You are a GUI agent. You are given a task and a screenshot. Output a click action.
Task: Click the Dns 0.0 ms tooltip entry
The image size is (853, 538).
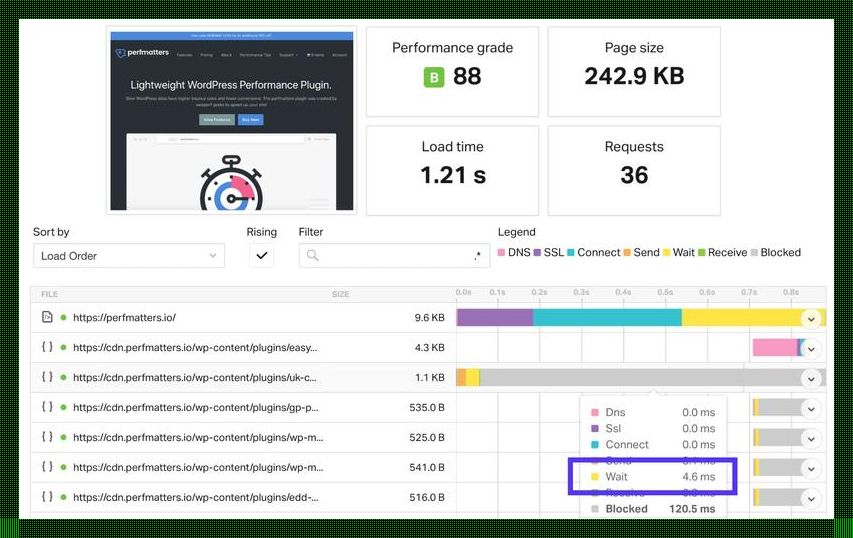click(653, 412)
